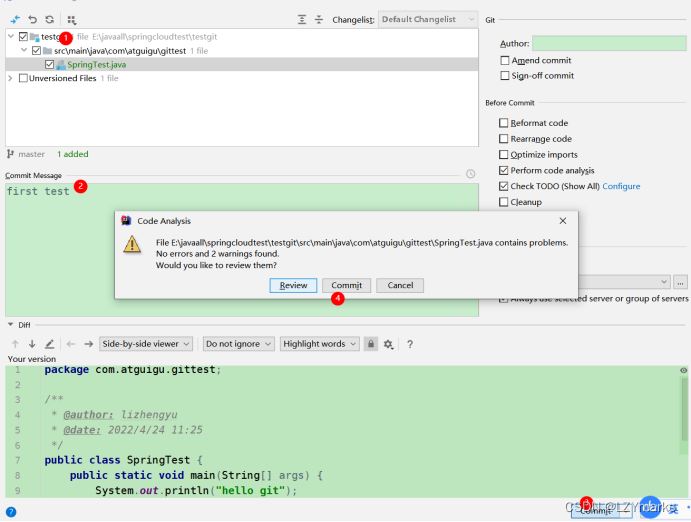
Task: Click the eye icon in diff viewer
Action: (684, 370)
